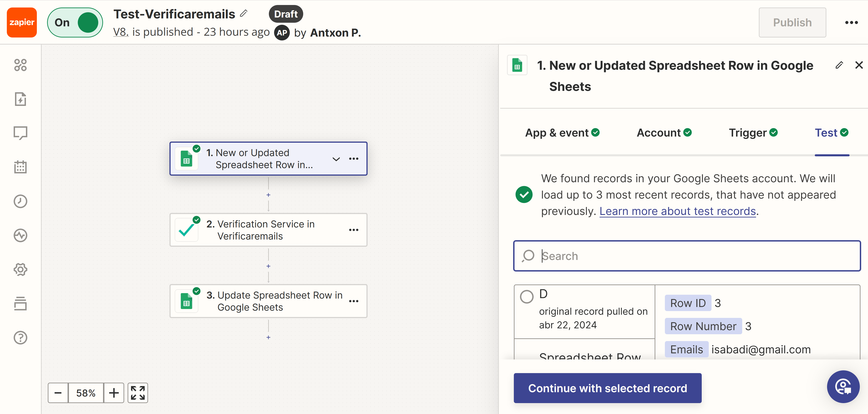The width and height of the screenshot is (868, 414).
Task: Toggle step 1 spreadsheet trigger expand arrow
Action: pyautogui.click(x=337, y=159)
